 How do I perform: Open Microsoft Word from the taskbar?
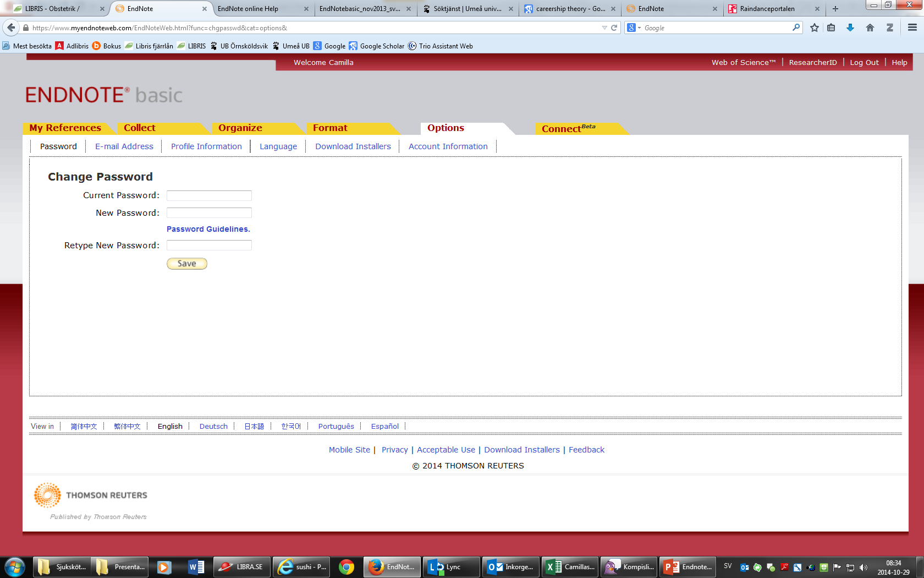coord(196,567)
